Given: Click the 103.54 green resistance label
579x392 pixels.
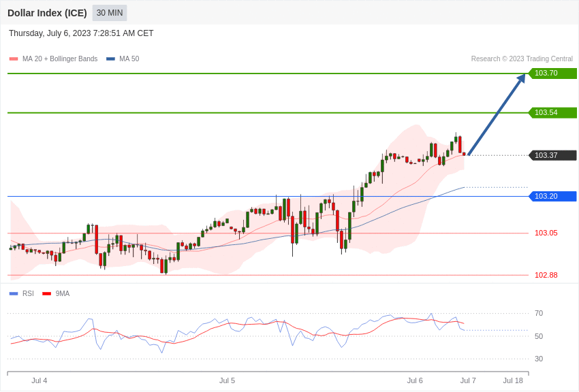Looking at the screenshot, I should coord(552,112).
